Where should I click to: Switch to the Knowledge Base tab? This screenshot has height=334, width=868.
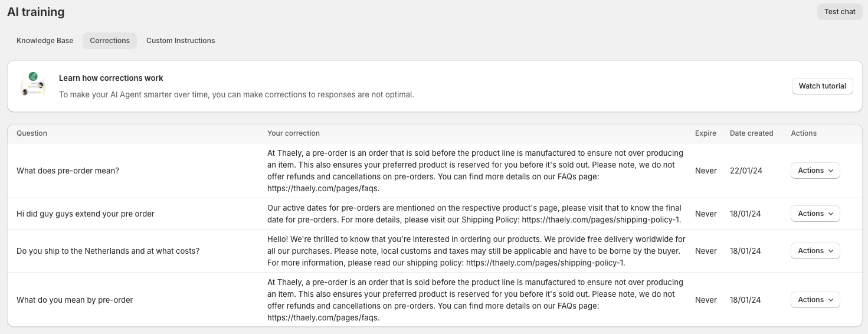pyautogui.click(x=45, y=41)
